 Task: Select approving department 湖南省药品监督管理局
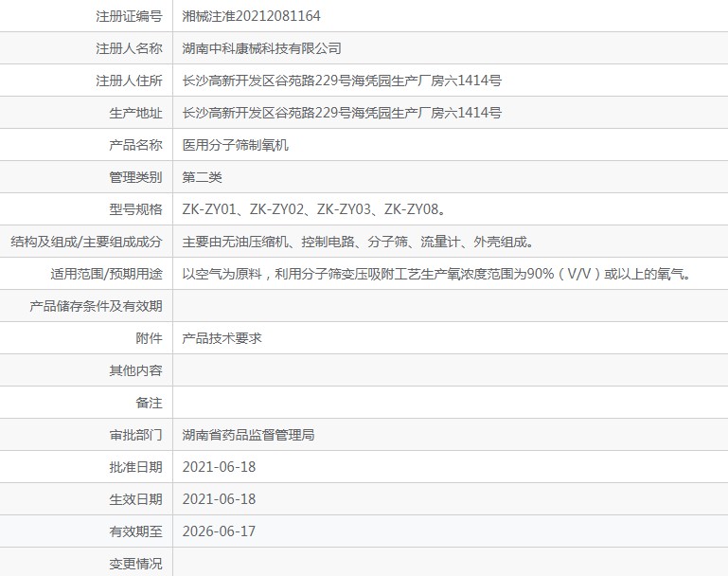tap(248, 435)
